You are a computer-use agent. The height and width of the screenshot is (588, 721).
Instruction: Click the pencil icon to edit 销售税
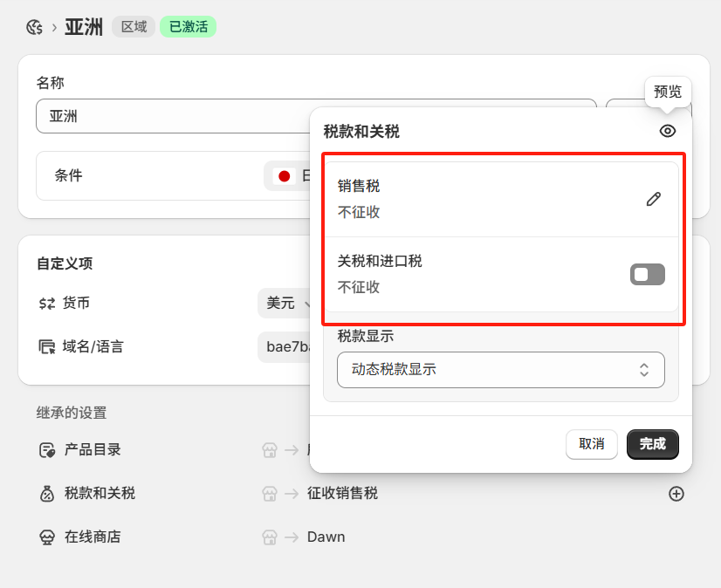[x=653, y=199]
